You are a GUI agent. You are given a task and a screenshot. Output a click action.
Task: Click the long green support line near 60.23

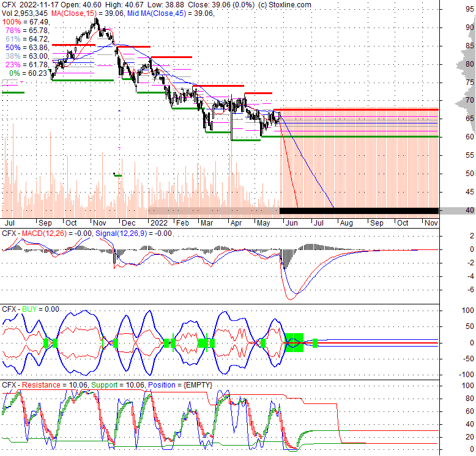[351, 137]
